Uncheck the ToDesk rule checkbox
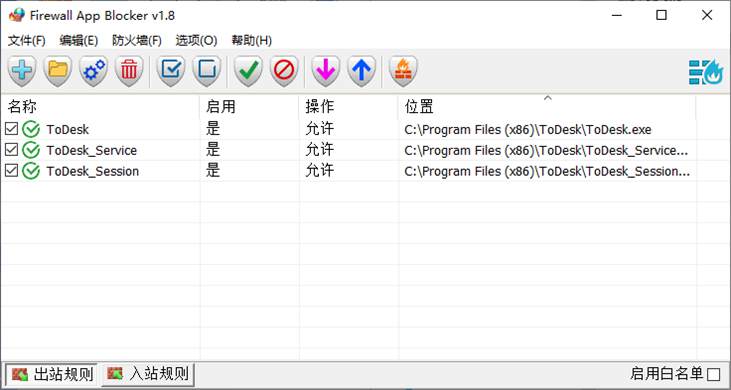This screenshot has height=390, width=731. pos(11,129)
